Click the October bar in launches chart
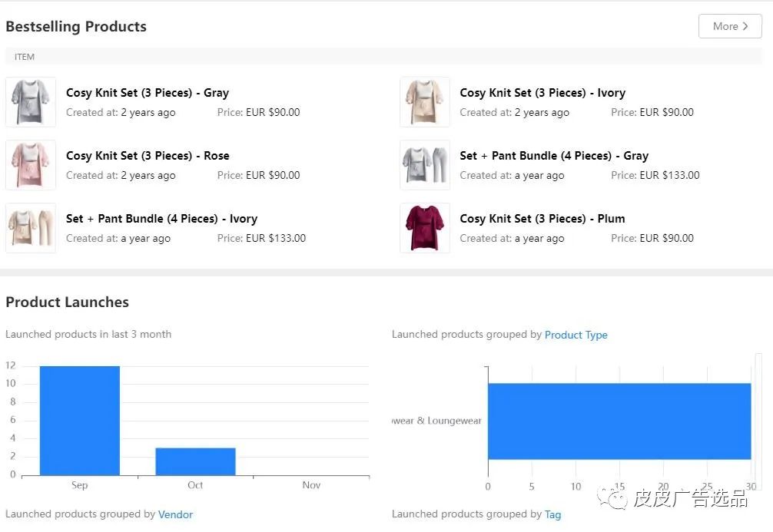The width and height of the screenshot is (773, 532). 195,461
